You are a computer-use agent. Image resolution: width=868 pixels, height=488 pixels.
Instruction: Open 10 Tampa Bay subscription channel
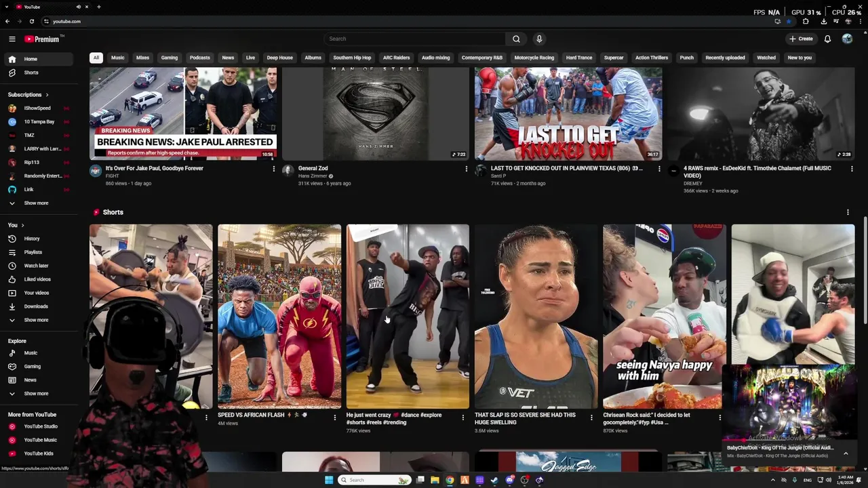coord(37,122)
